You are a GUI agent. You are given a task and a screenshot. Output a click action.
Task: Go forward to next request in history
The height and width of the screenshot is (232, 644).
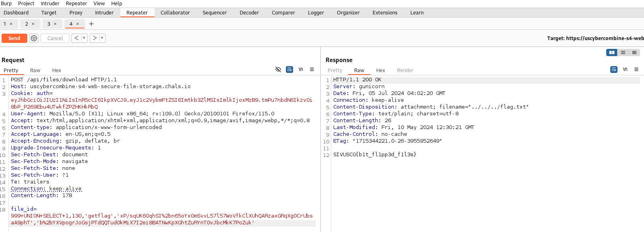[x=94, y=38]
